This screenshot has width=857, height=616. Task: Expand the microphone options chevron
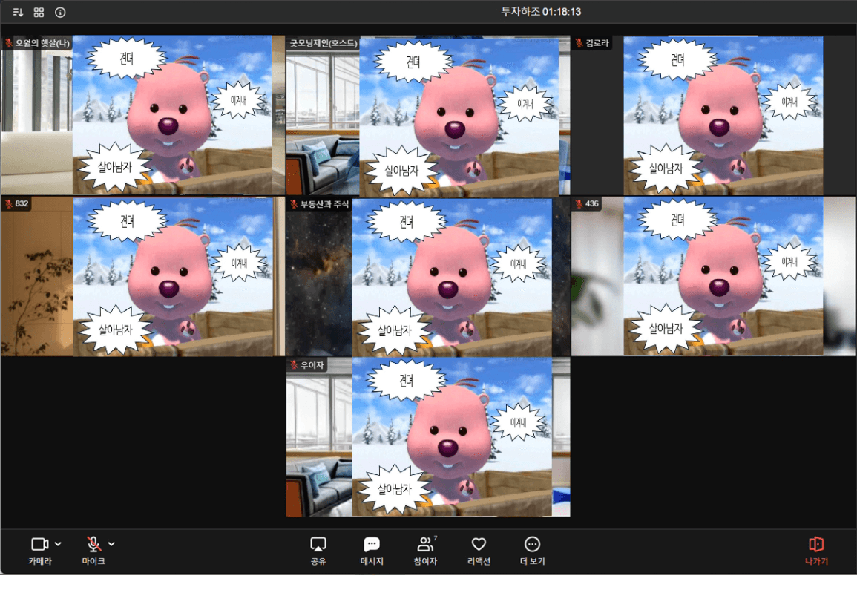coord(112,544)
